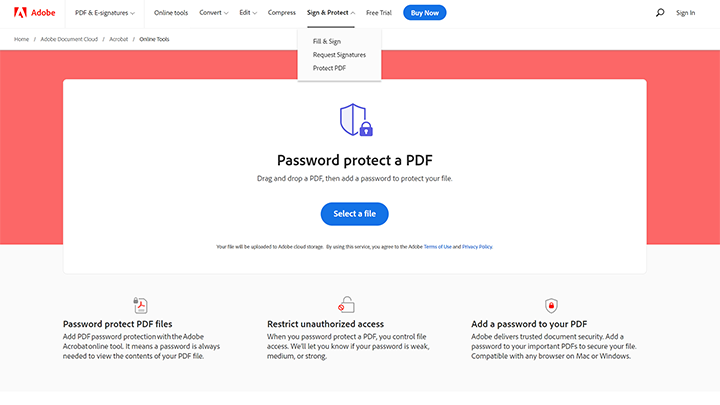Click the restricted unlock icon
This screenshot has height=405, width=720.
[346, 304]
